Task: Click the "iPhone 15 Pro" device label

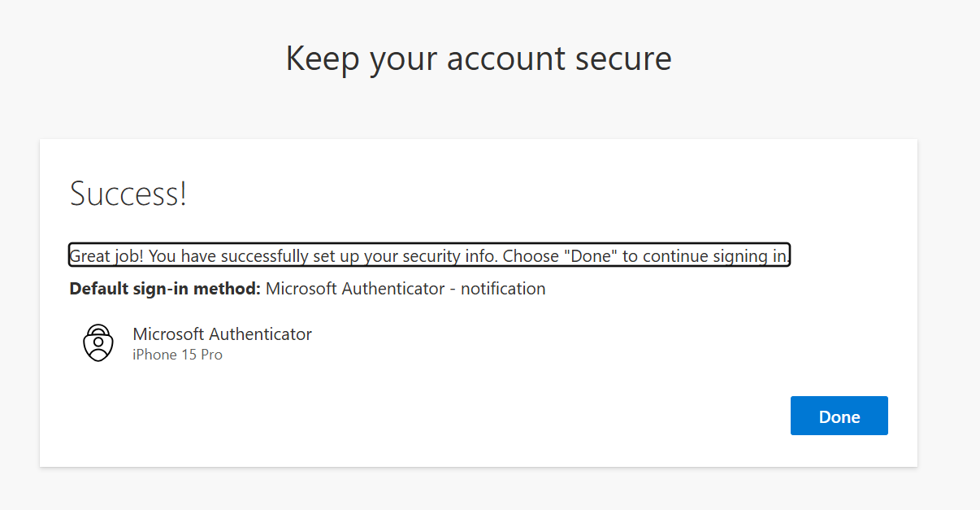Action: tap(177, 355)
